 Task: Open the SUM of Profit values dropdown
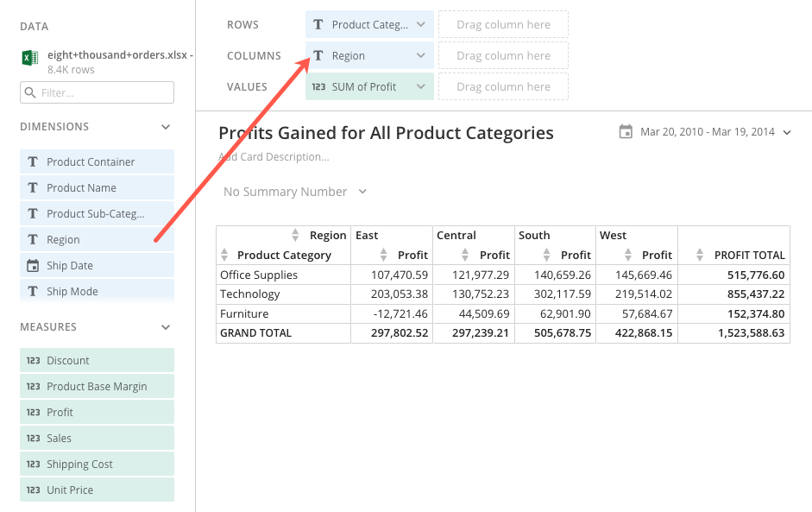point(423,86)
